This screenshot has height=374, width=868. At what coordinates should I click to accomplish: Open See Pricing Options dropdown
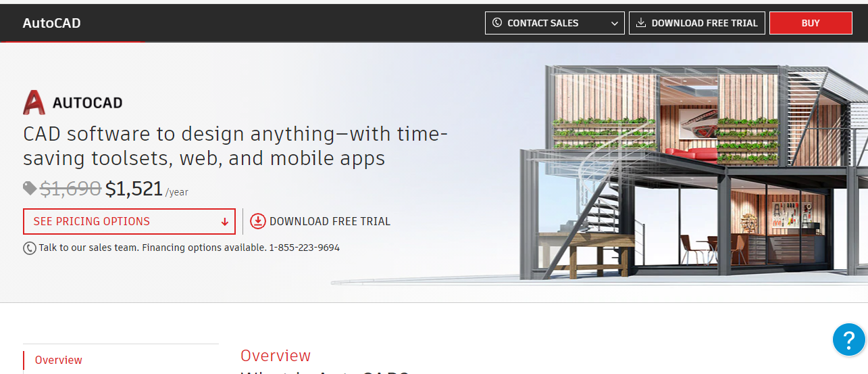130,221
